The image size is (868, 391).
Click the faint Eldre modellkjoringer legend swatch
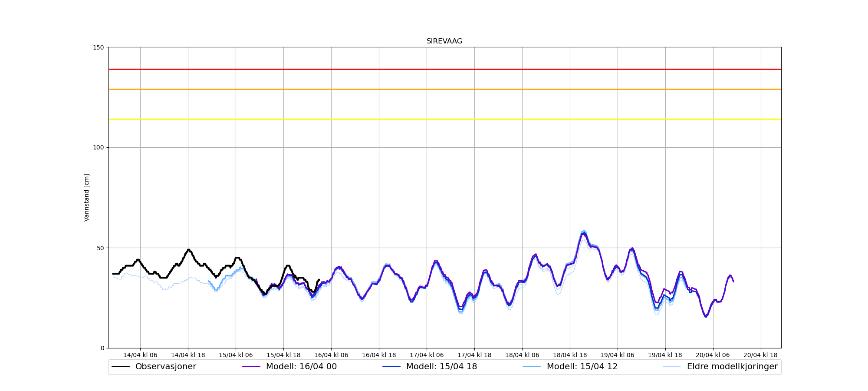pyautogui.click(x=672, y=367)
